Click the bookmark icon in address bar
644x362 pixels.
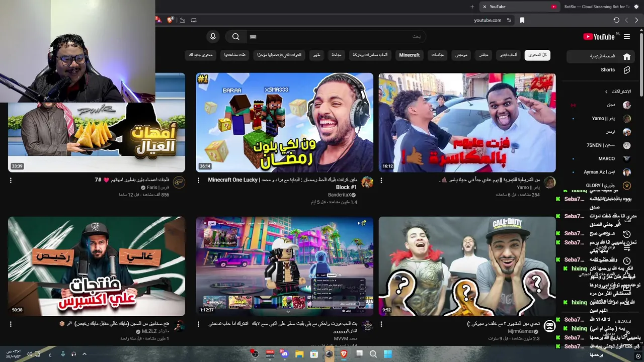click(522, 20)
